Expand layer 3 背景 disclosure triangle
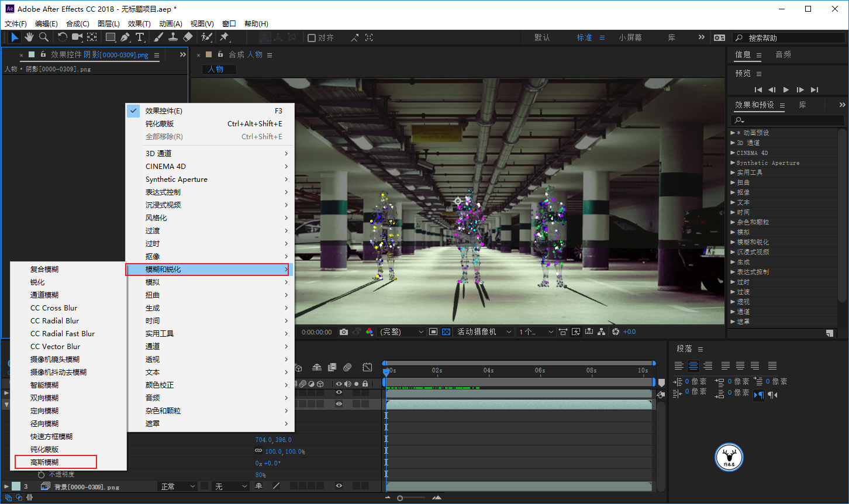This screenshot has width=849, height=504. tap(6, 486)
